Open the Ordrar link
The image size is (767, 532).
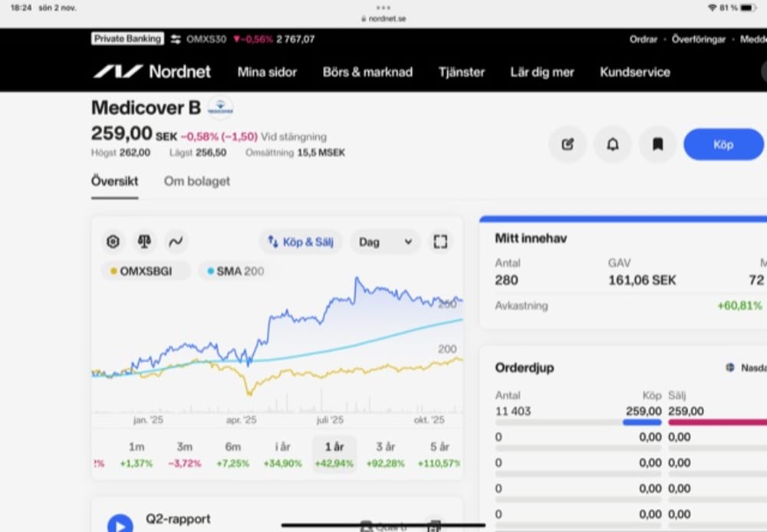point(644,40)
